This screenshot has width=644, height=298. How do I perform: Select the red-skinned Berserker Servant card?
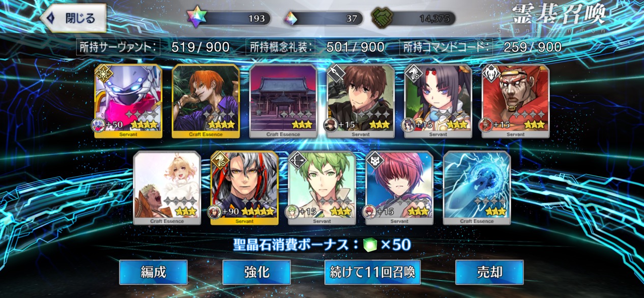click(x=515, y=101)
